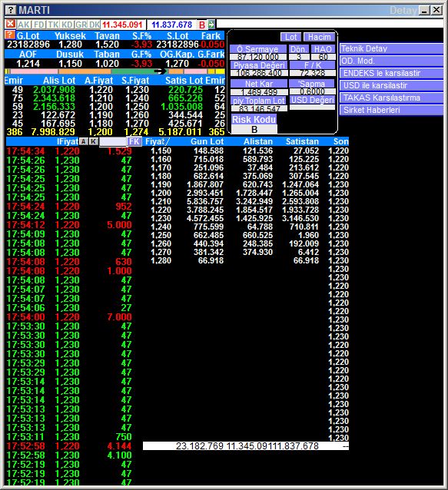Viewport: 448px width, 490px height.
Task: Click the empty field next to IFiyat
Action: 113,142
